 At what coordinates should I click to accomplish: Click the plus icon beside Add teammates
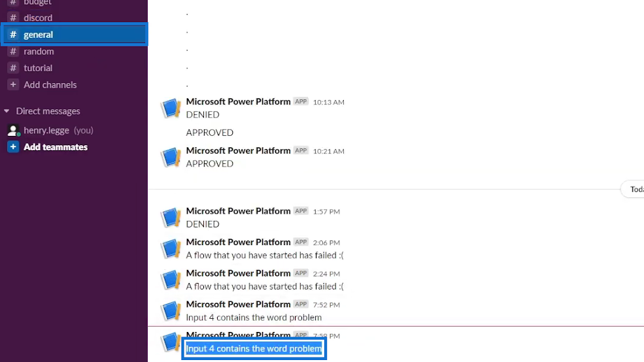(13, 147)
